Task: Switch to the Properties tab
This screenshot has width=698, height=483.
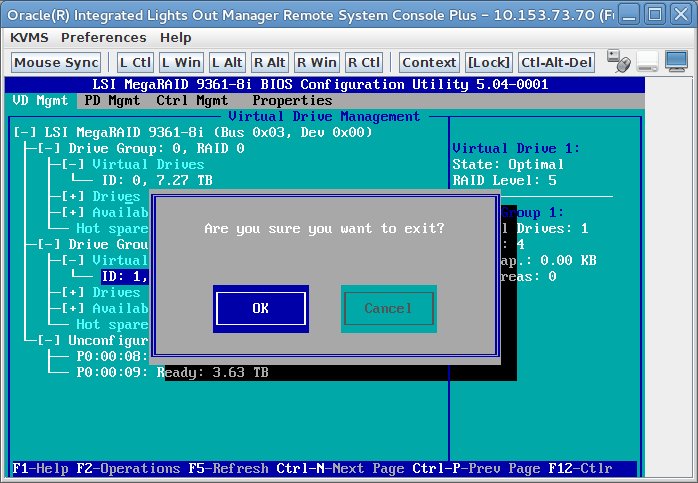Action: pos(292,101)
